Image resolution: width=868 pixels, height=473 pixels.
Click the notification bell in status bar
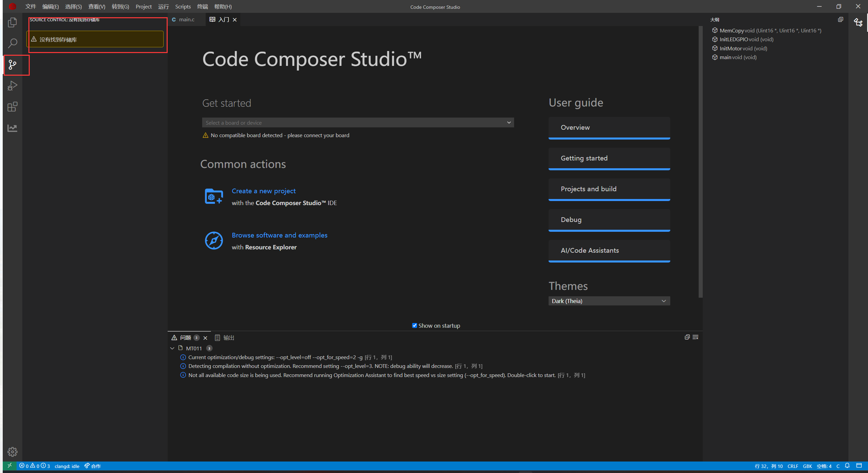click(x=847, y=466)
